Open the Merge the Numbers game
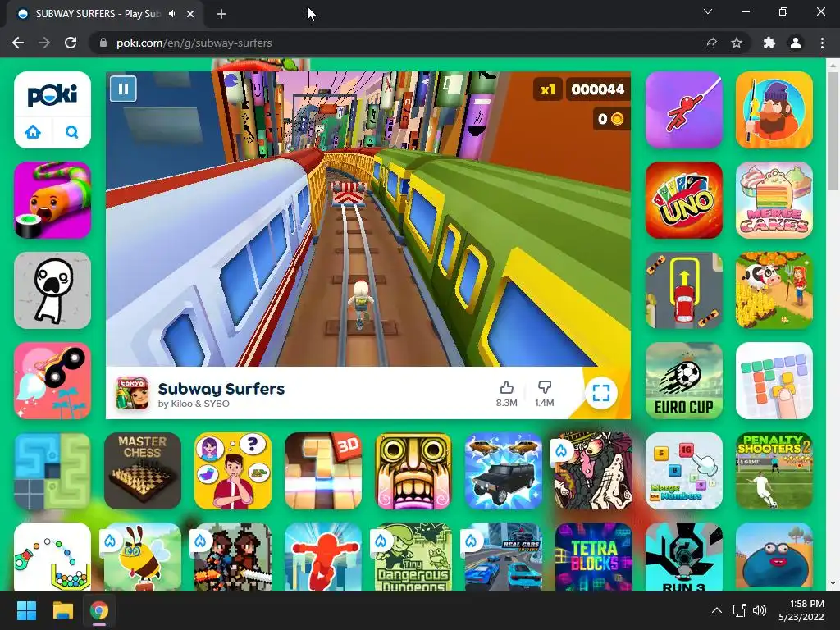Viewport: 840px width, 630px height. (x=684, y=470)
